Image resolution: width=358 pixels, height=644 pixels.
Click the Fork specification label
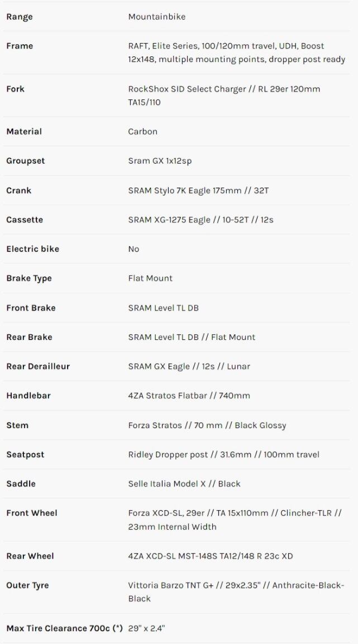pyautogui.click(x=16, y=89)
